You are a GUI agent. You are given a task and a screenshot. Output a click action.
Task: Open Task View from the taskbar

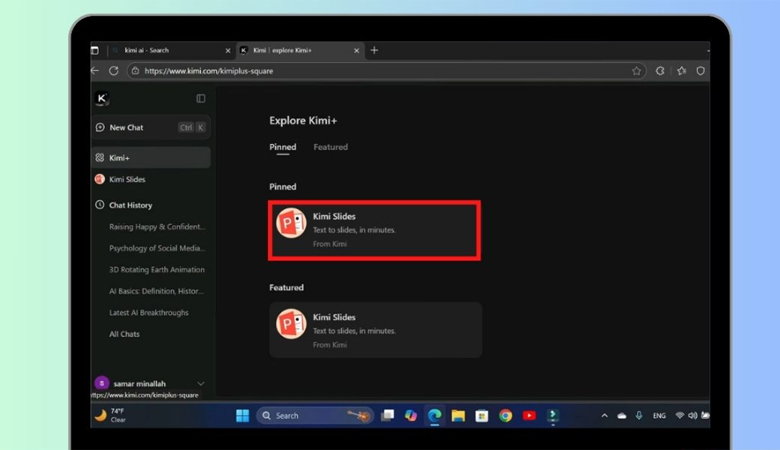click(387, 416)
